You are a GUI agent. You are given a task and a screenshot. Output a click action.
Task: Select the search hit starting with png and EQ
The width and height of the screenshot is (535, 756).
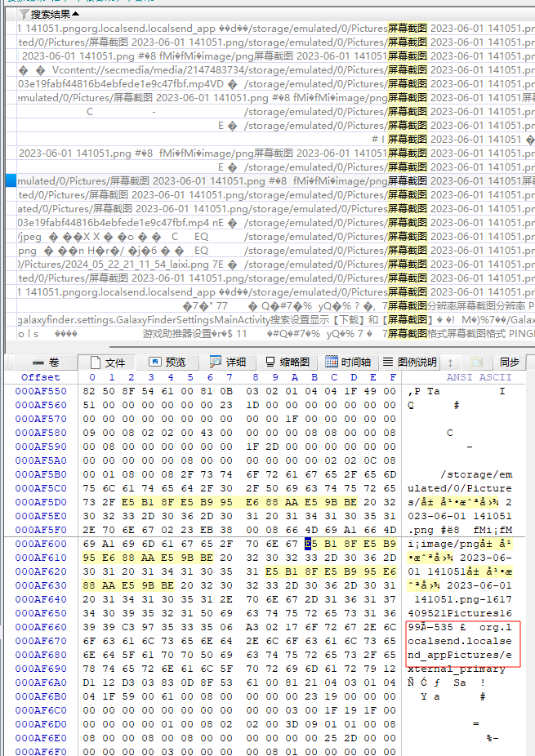(x=276, y=251)
